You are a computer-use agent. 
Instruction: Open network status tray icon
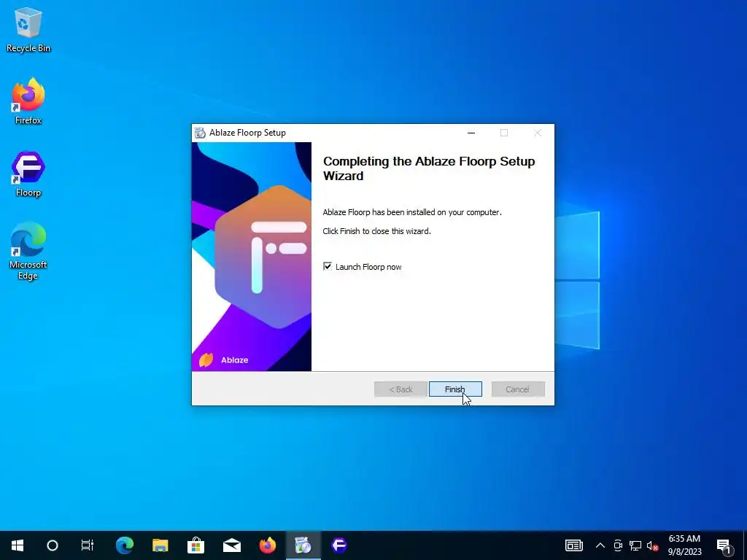click(x=635, y=545)
